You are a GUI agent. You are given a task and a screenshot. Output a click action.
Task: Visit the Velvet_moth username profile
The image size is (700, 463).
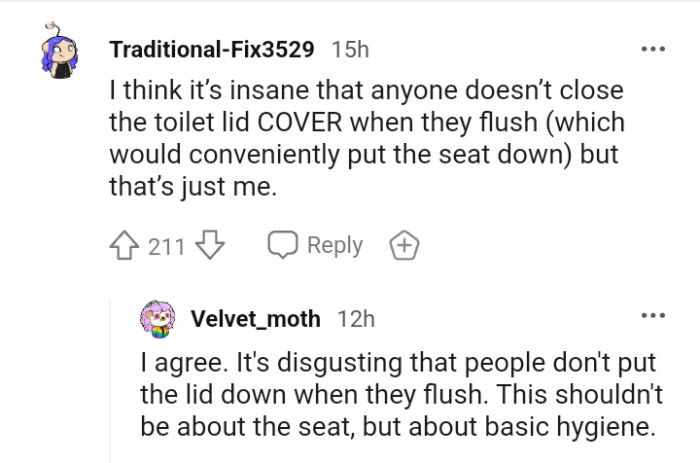tap(255, 319)
